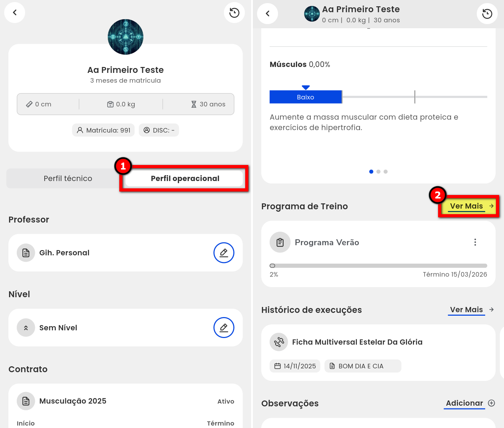
Task: Click Adicionar to add an observation
Action: tap(464, 403)
